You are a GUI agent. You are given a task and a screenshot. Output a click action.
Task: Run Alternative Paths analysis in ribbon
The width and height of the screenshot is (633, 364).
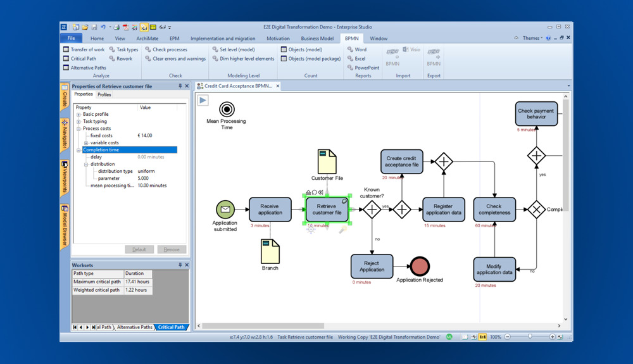85,68
